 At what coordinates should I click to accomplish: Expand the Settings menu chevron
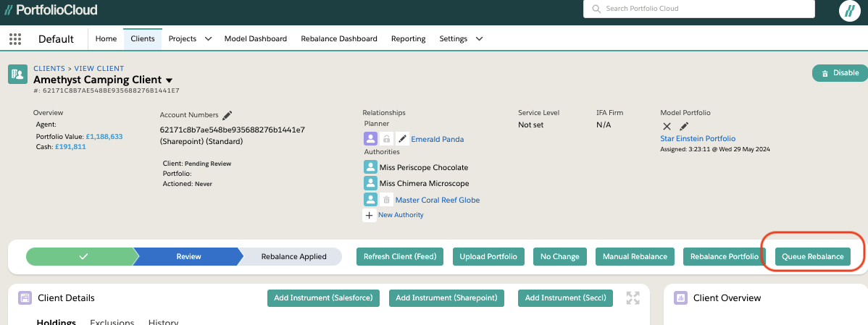pos(479,38)
